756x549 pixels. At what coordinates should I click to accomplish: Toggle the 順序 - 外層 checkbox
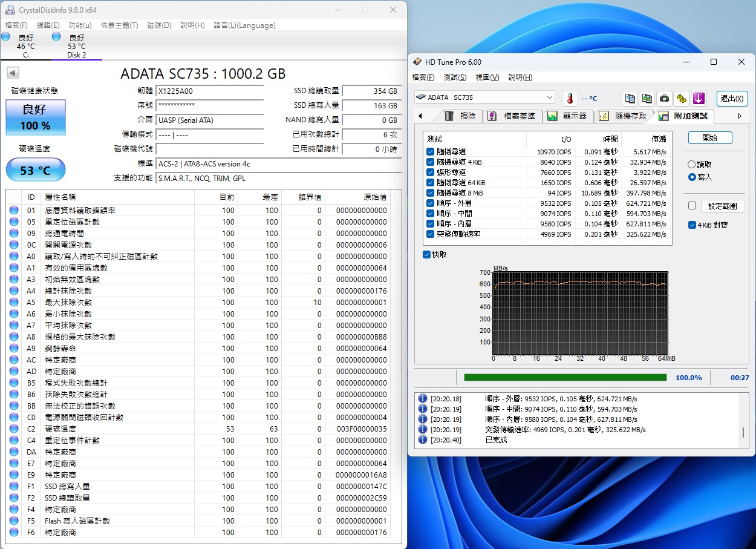tap(430, 203)
